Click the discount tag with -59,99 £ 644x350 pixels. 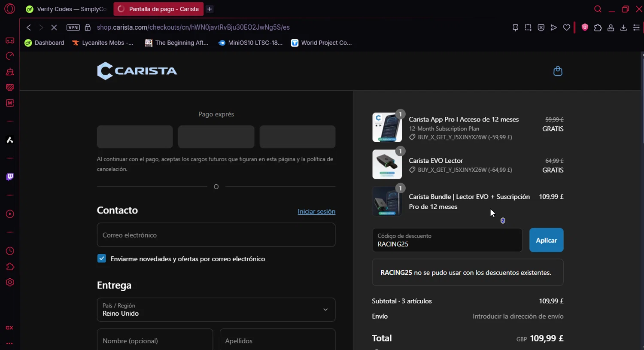click(x=460, y=137)
